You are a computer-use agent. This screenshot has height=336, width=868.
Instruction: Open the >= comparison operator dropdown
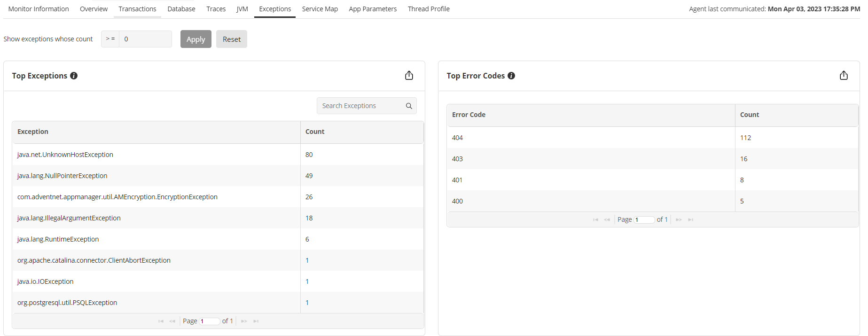[x=110, y=39]
